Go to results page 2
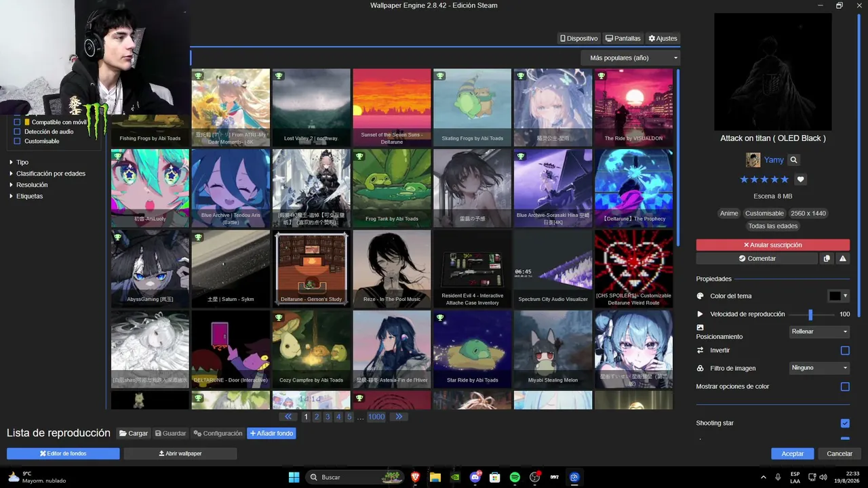This screenshot has width=868, height=488. click(317, 417)
